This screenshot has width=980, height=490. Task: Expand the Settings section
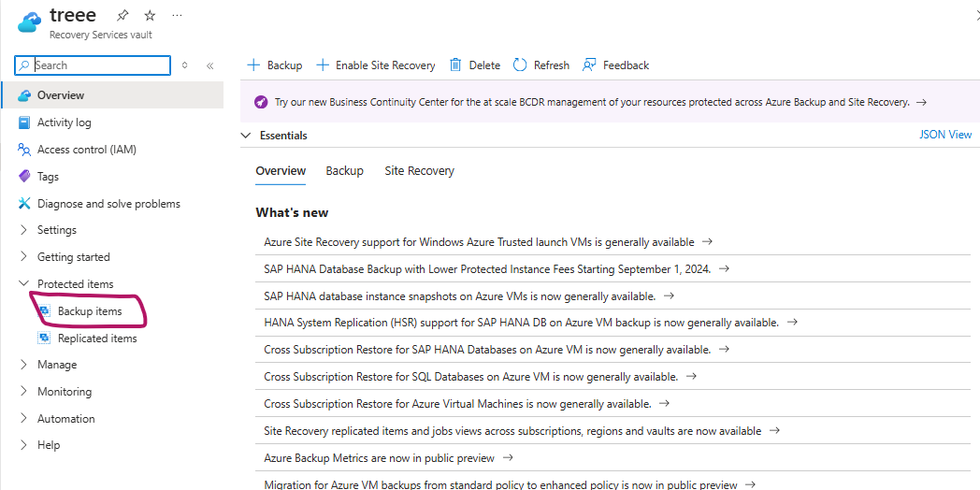[56, 230]
